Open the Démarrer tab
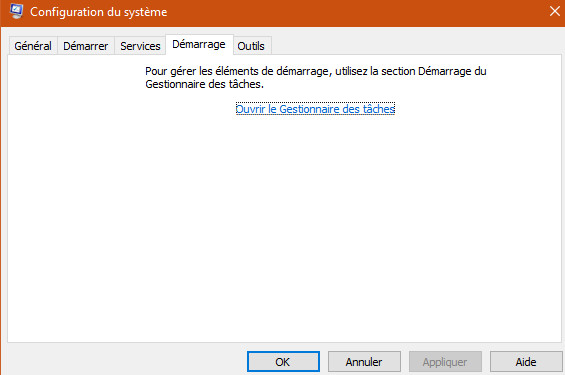The height and width of the screenshot is (375, 565). tap(86, 46)
